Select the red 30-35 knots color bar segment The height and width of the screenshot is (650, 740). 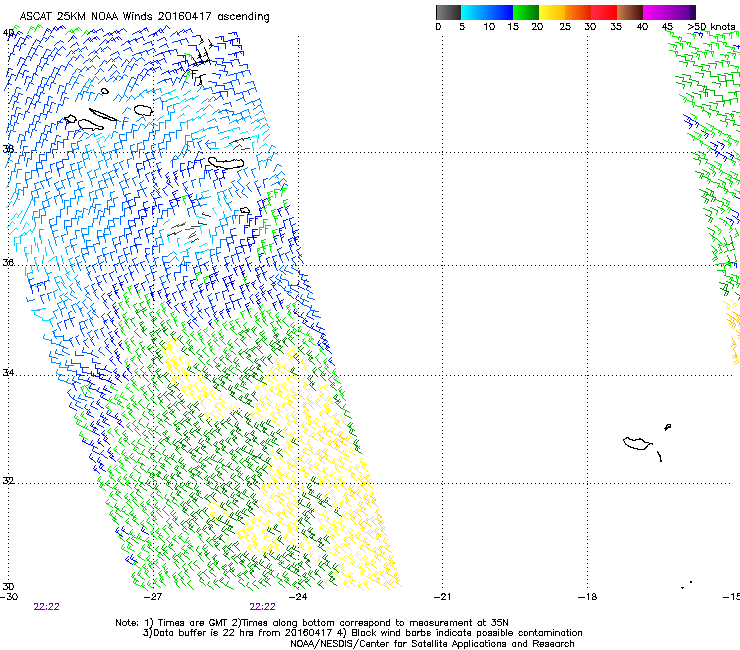pos(604,12)
